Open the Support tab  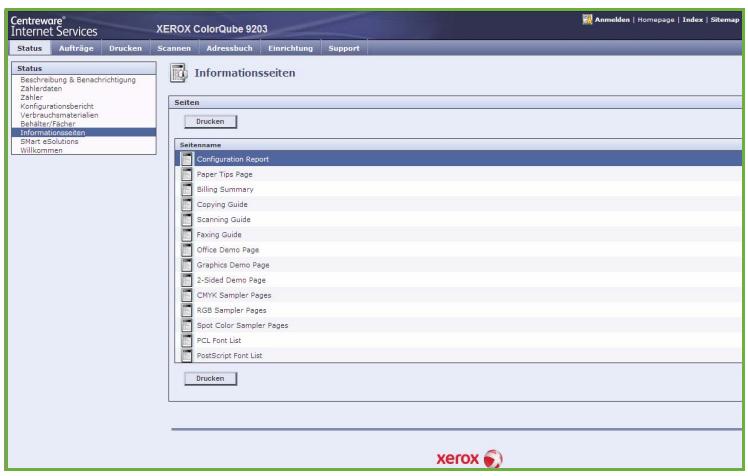(x=344, y=48)
